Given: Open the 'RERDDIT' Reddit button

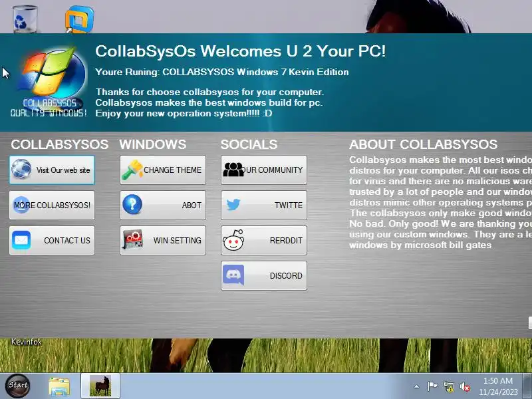Looking at the screenshot, I should click(264, 241).
